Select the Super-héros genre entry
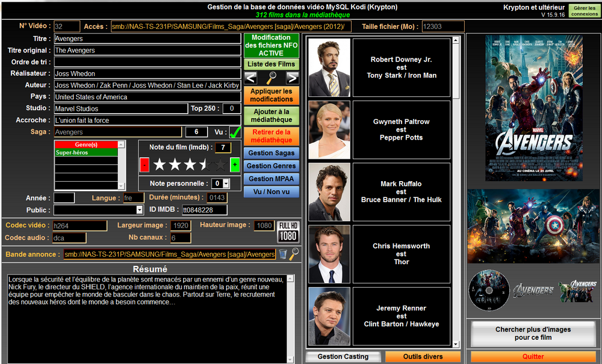 pyautogui.click(x=86, y=152)
